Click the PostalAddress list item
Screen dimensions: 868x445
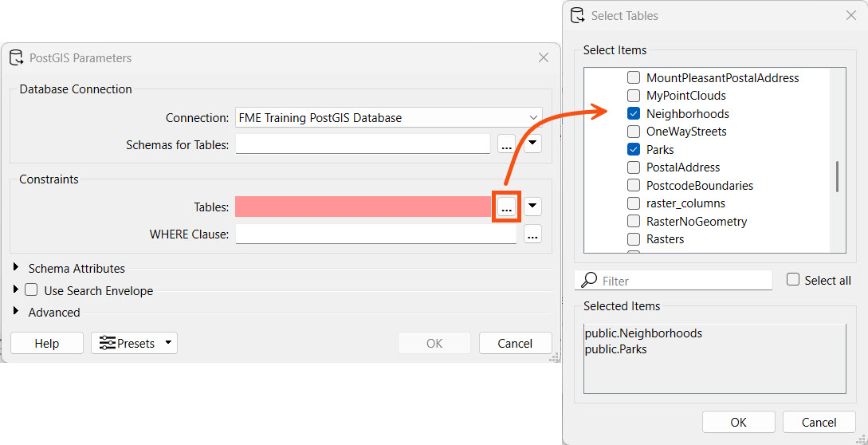pos(682,167)
